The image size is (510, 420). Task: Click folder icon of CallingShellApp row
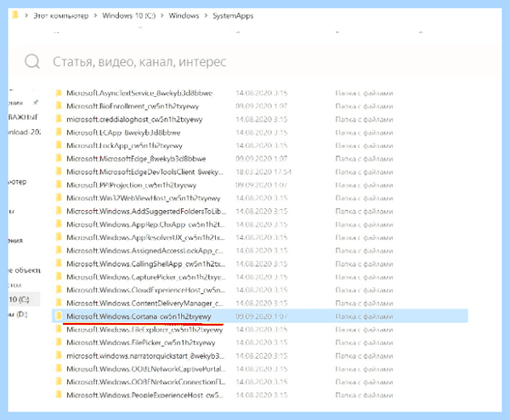(59, 264)
